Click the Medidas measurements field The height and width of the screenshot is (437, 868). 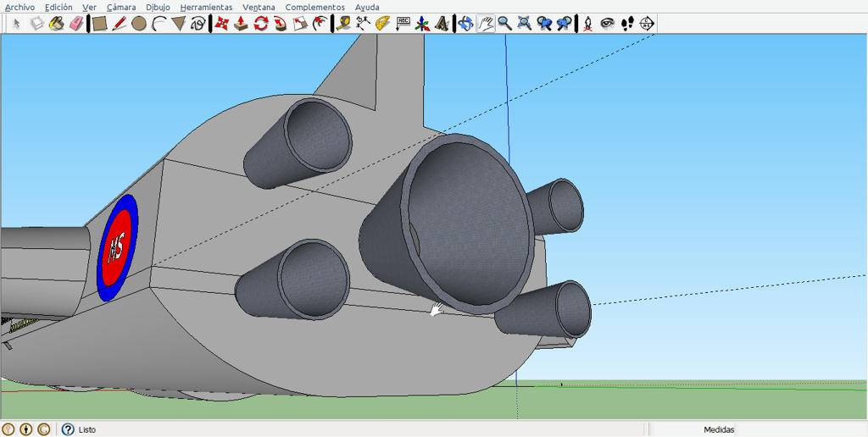pyautogui.click(x=802, y=429)
